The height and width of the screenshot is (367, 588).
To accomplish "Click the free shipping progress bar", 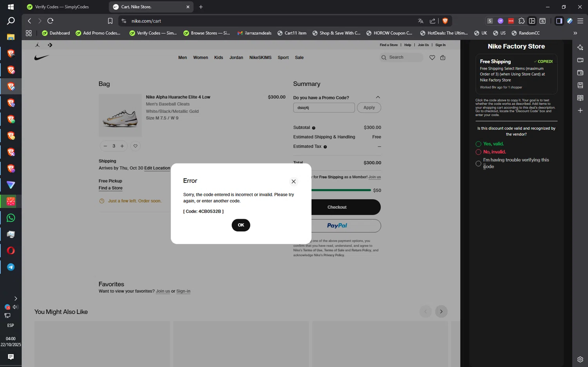I will pos(341,190).
